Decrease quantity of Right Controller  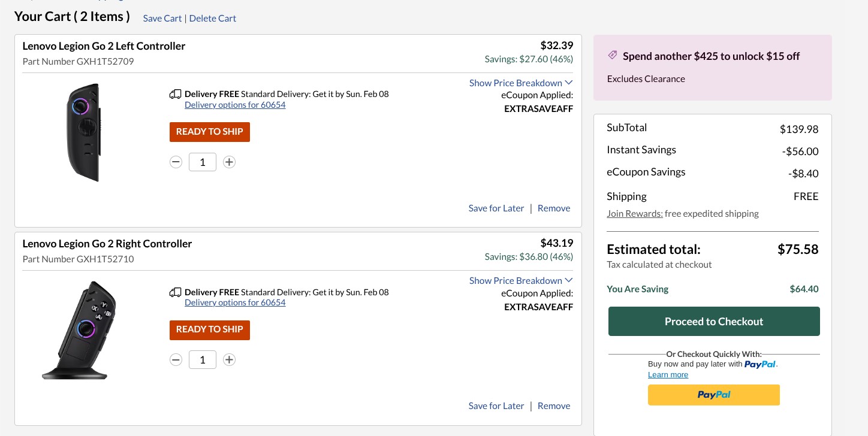[176, 360]
